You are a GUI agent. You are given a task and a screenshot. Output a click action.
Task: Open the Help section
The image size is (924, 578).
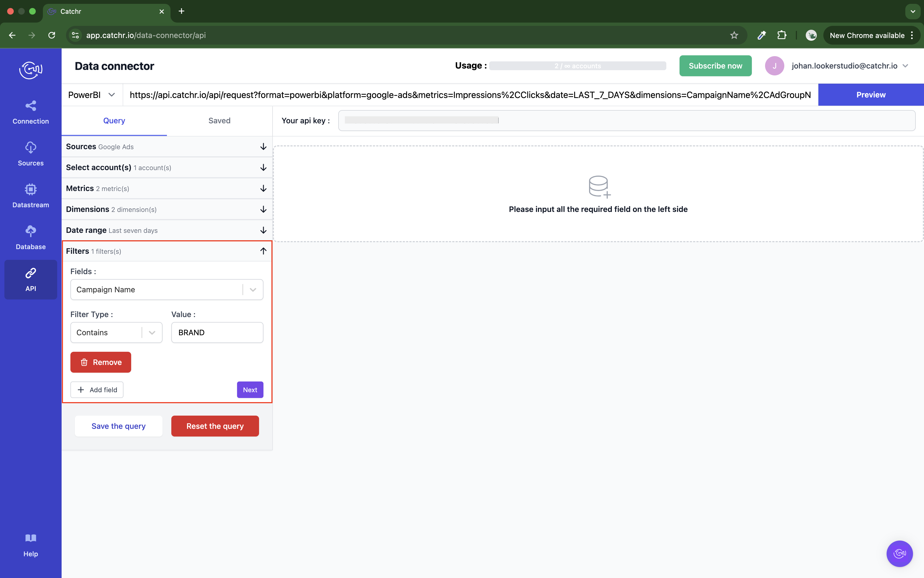point(31,546)
